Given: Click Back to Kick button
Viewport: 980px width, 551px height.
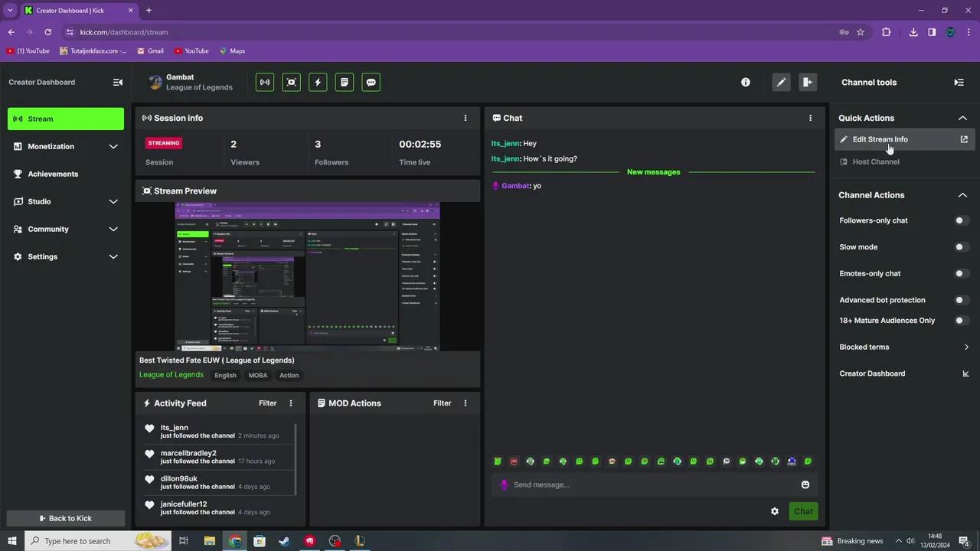Looking at the screenshot, I should (x=65, y=518).
